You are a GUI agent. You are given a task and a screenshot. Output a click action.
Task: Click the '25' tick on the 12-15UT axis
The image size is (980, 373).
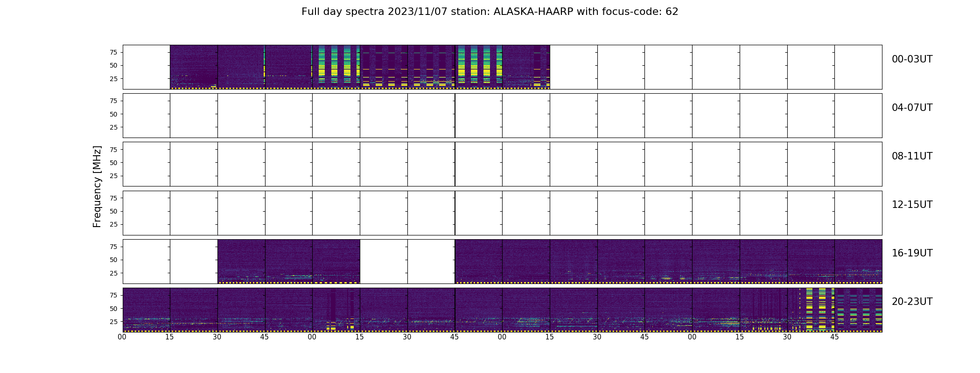[113, 224]
